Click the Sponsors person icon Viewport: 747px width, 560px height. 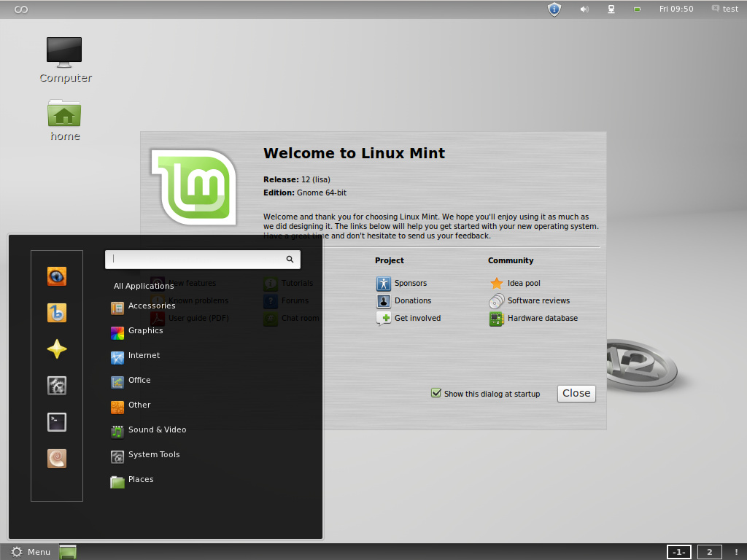pos(384,284)
